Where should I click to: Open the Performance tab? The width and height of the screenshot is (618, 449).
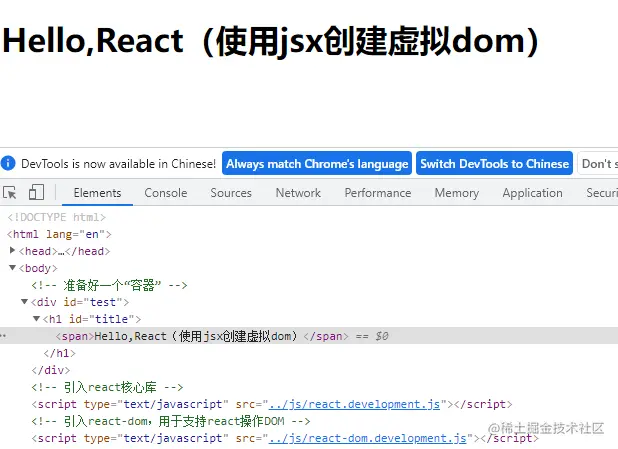coord(378,193)
